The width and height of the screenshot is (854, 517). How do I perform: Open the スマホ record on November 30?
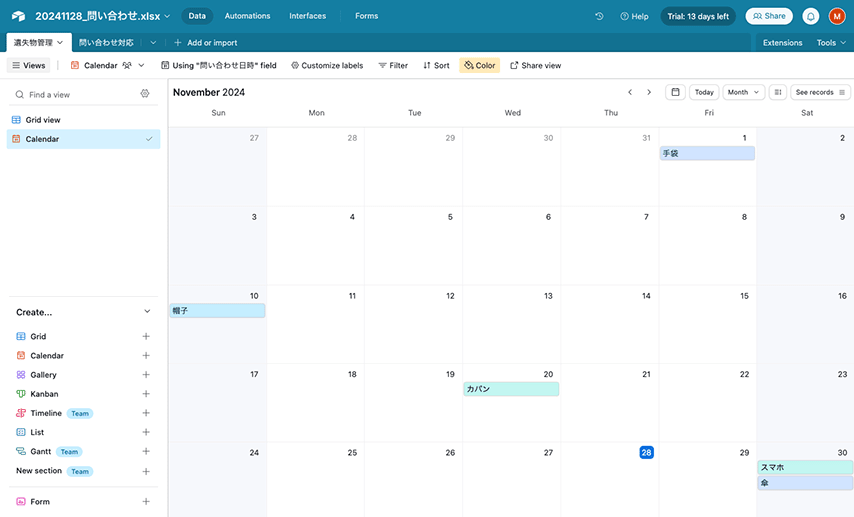click(805, 467)
